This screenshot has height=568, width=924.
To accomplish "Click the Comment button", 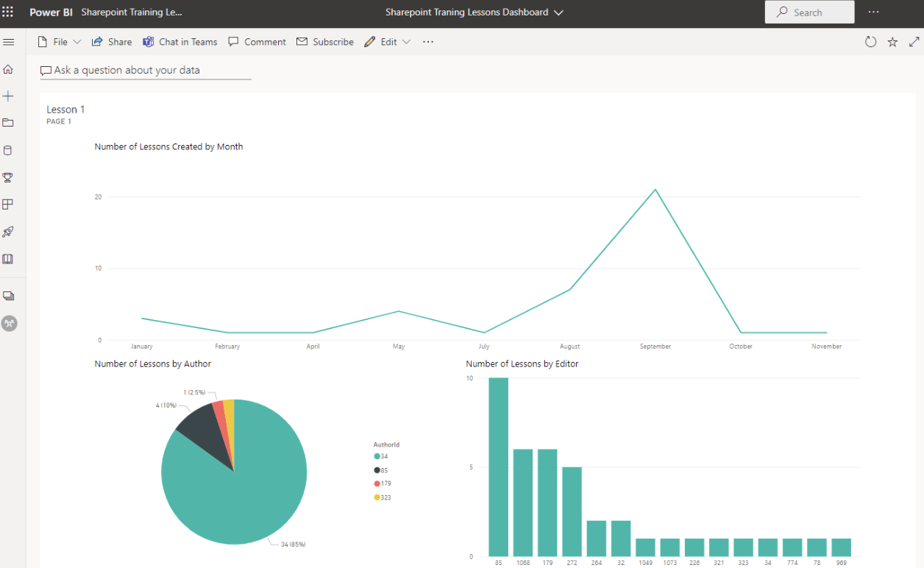I will click(x=257, y=42).
